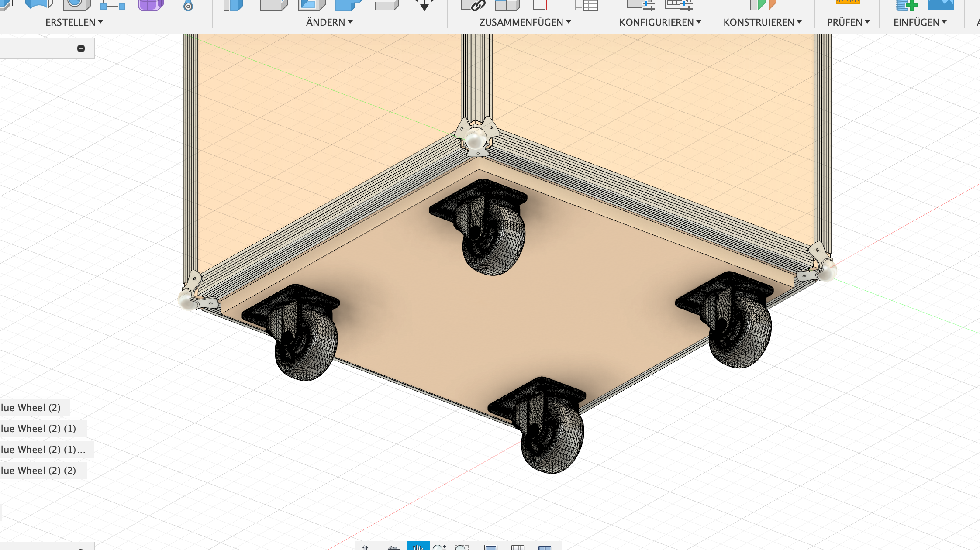
Task: Click the zoom magnifier plus-minus icon
Action: (x=440, y=547)
